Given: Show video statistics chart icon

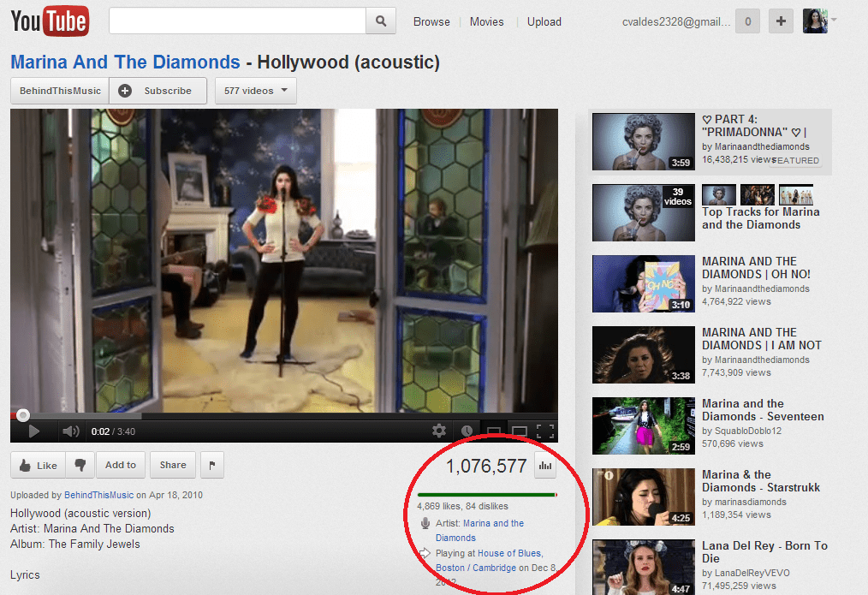Looking at the screenshot, I should point(545,466).
